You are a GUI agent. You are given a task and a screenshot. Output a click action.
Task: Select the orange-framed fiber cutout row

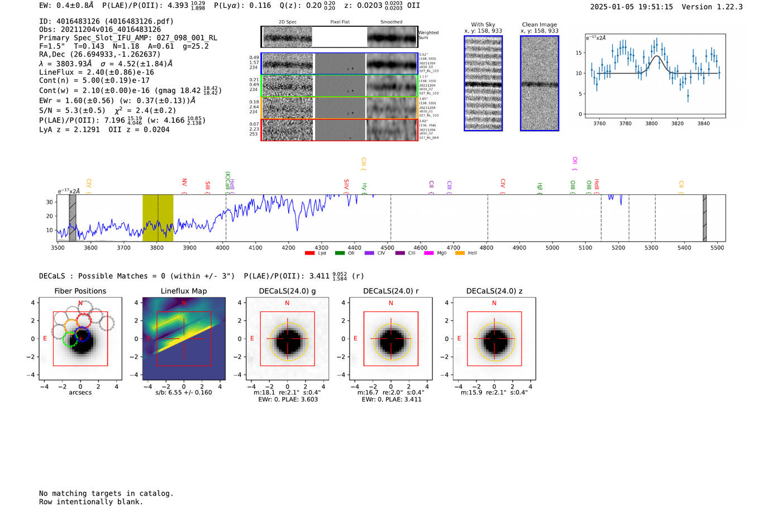[340, 108]
